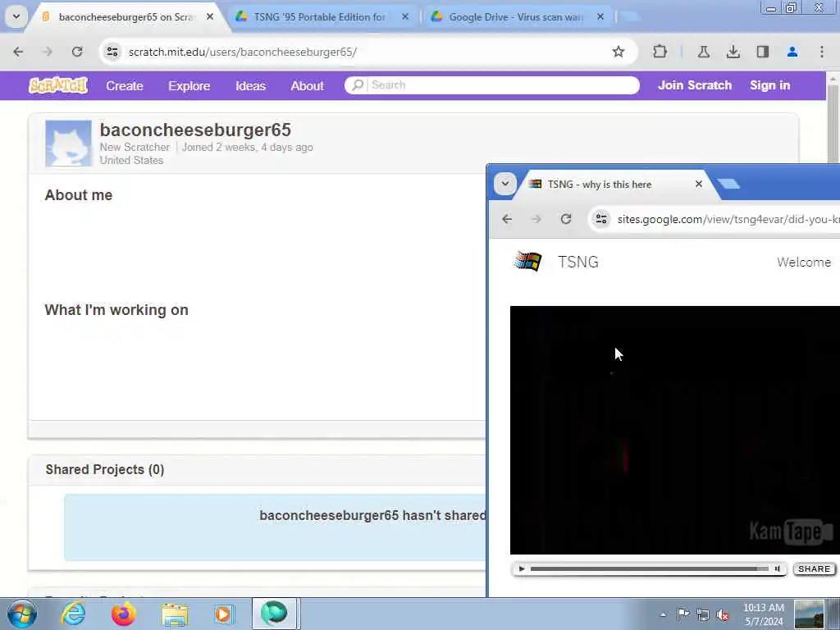View site information icon for scratch.mit.edu
The height and width of the screenshot is (630, 840).
click(x=112, y=52)
